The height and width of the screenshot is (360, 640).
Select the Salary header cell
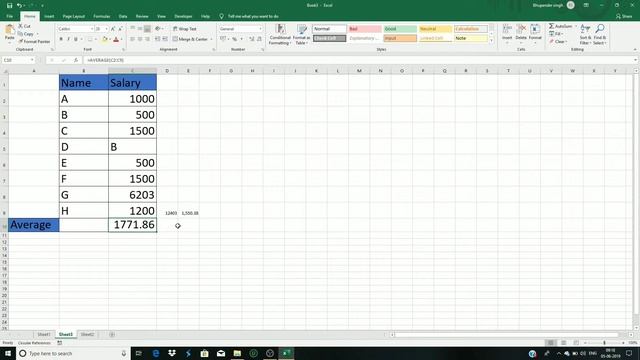pyautogui.click(x=133, y=83)
